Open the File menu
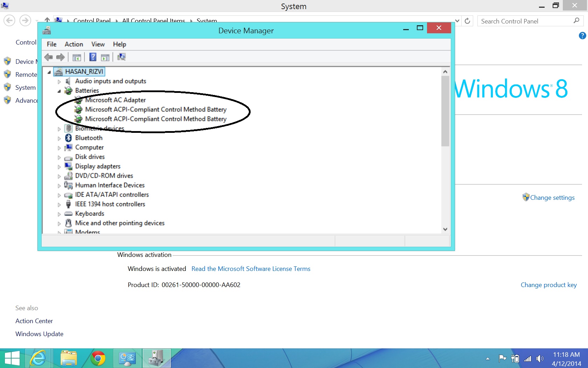The width and height of the screenshot is (588, 368). tap(52, 44)
